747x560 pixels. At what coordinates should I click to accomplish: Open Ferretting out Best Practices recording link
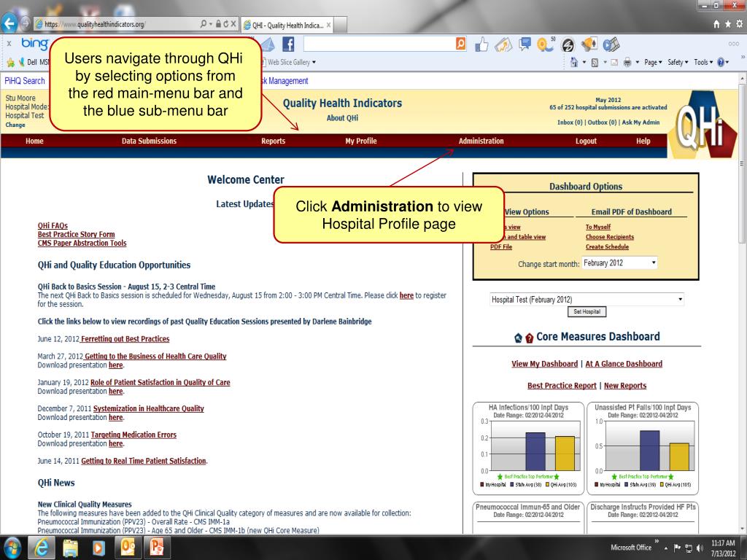(125, 339)
